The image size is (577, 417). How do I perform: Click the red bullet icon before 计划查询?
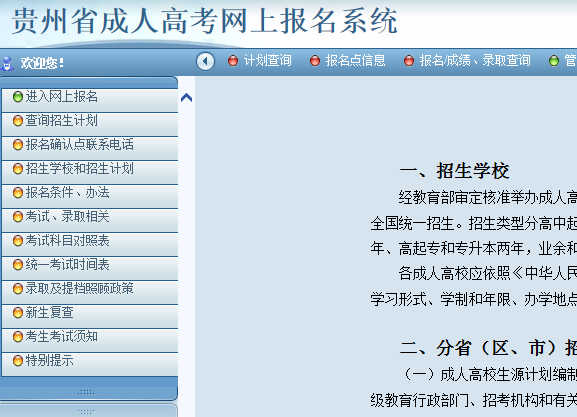[x=233, y=61]
